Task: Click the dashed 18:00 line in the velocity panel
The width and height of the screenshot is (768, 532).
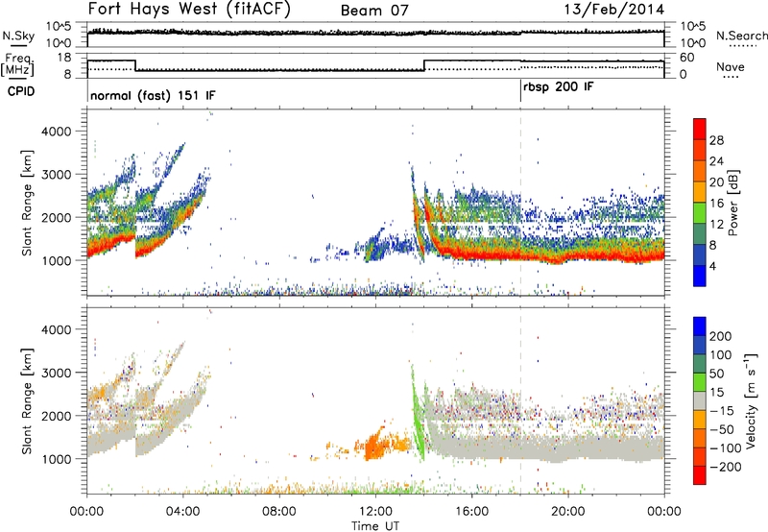Action: [x=520, y=400]
